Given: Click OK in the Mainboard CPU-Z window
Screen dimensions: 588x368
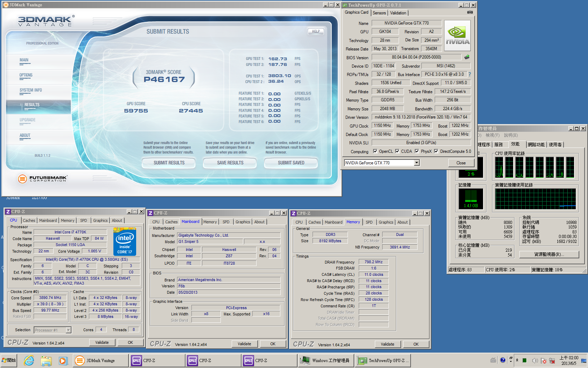Looking at the screenshot, I should click(x=273, y=344).
